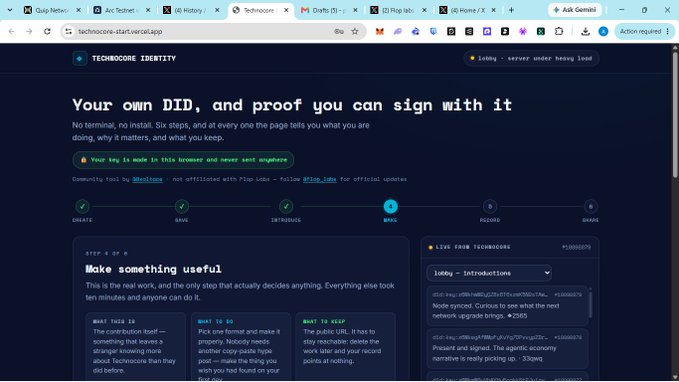Open a new tab with the plus button
This screenshot has height=382, width=679.
click(x=511, y=10)
